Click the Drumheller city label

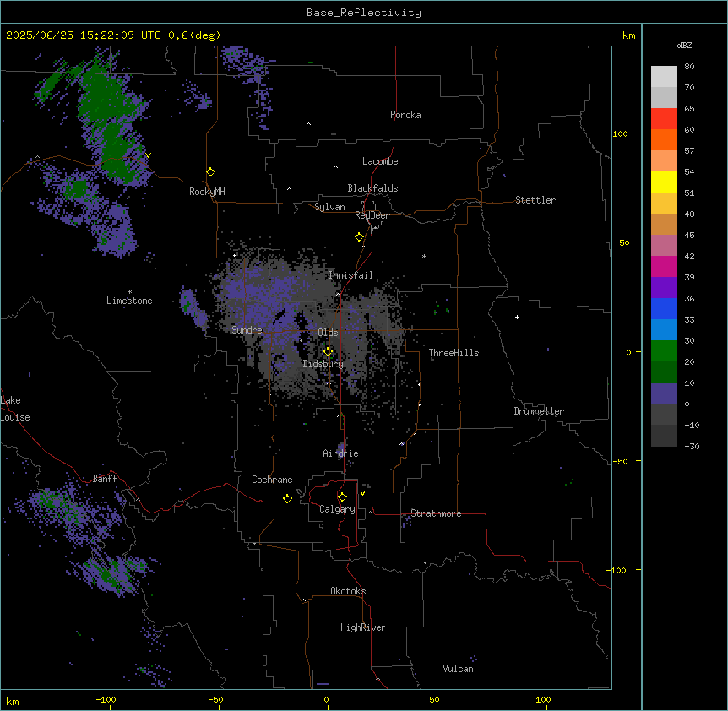(539, 411)
